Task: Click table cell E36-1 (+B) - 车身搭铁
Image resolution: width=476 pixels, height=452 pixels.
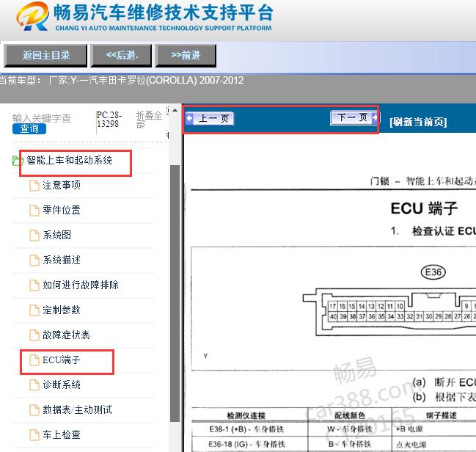Action: [249, 429]
